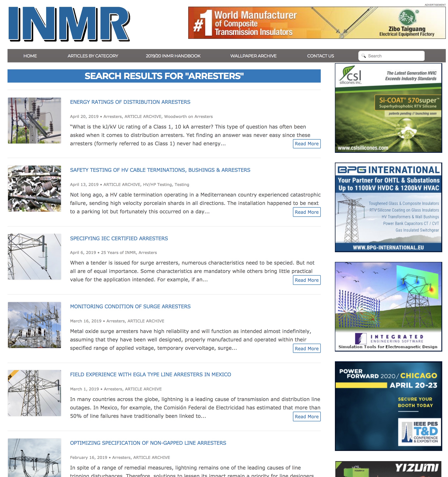Viewport: 448px width, 477px height.
Task: Click thumbnail of broken porcelain shards article
Action: tap(34, 189)
